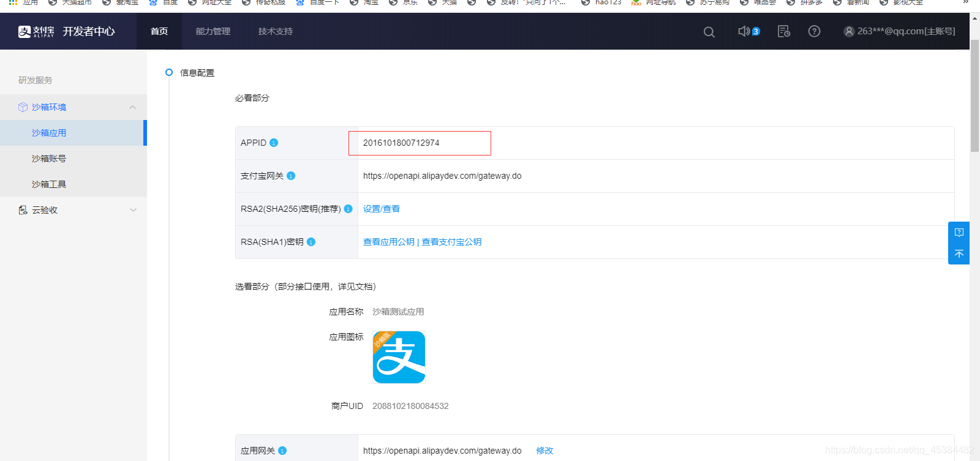This screenshot has width=980, height=461.
Task: Click the APPID row label
Action: [254, 143]
